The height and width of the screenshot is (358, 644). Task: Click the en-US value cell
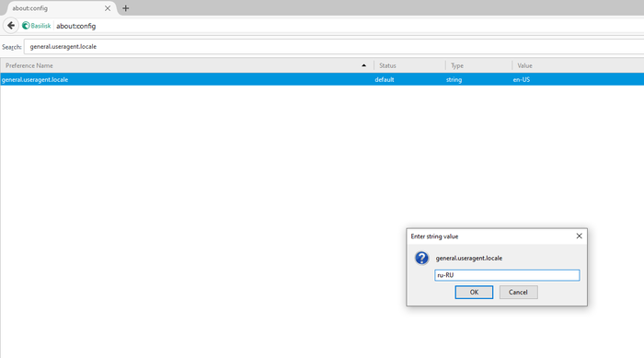pos(522,80)
